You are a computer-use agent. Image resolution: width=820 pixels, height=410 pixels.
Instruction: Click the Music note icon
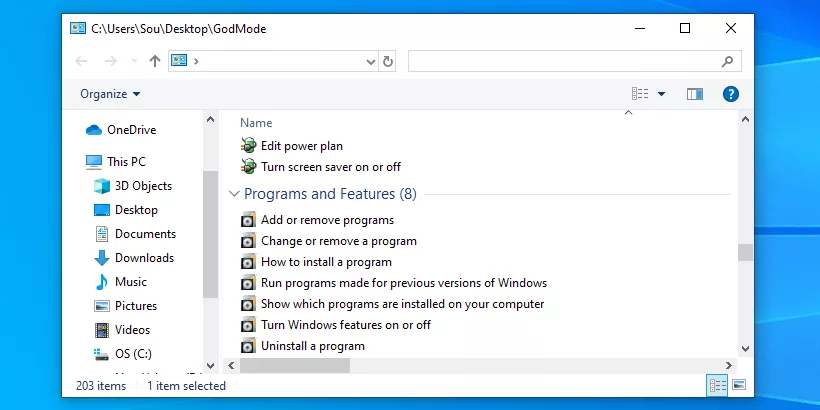(x=101, y=282)
